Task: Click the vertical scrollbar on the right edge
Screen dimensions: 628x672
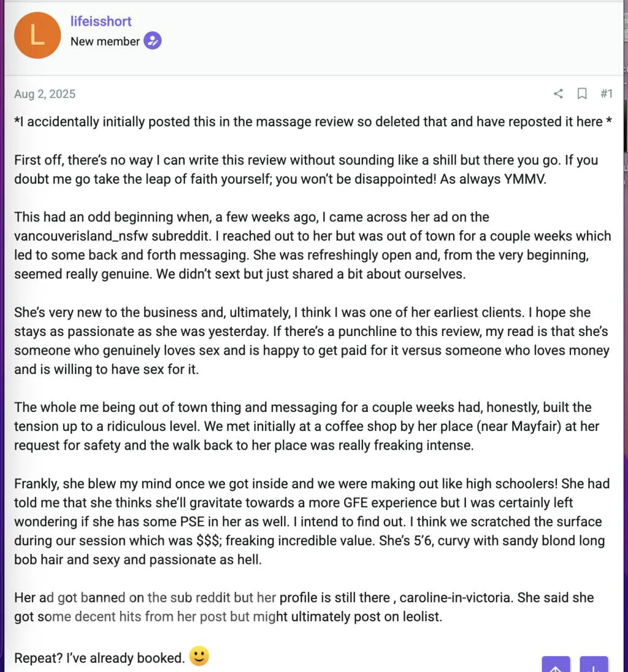Action: 625,123
